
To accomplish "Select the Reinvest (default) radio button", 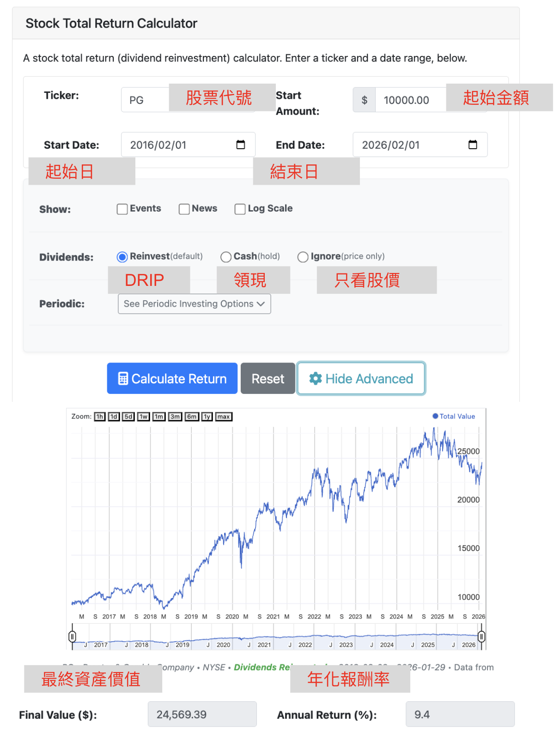I will [x=122, y=257].
